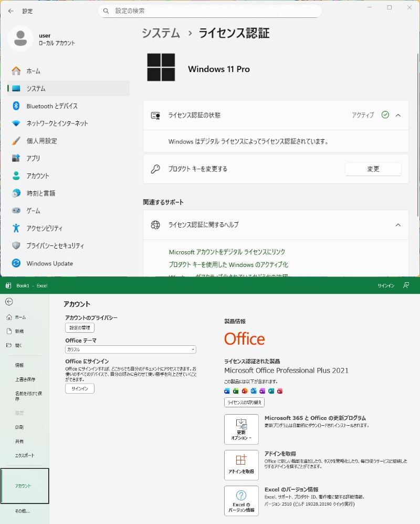
Task: Select エクスポート in Excel backstage menu
Action: point(25,455)
